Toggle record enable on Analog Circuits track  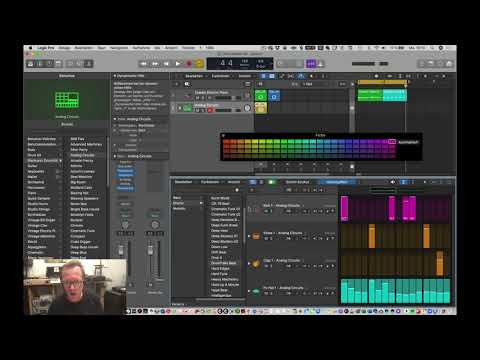tap(210, 110)
